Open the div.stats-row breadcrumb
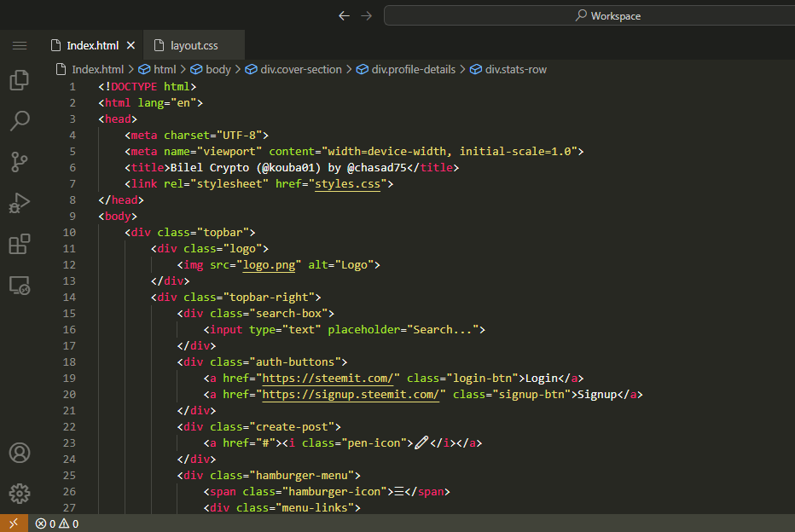795x532 pixels. coord(508,69)
